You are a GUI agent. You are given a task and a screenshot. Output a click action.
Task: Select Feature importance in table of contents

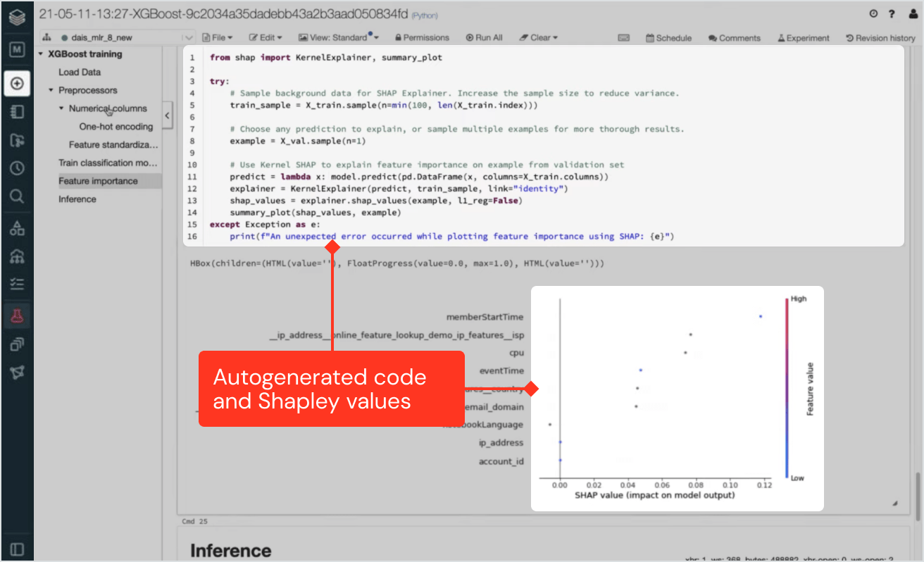pos(98,181)
